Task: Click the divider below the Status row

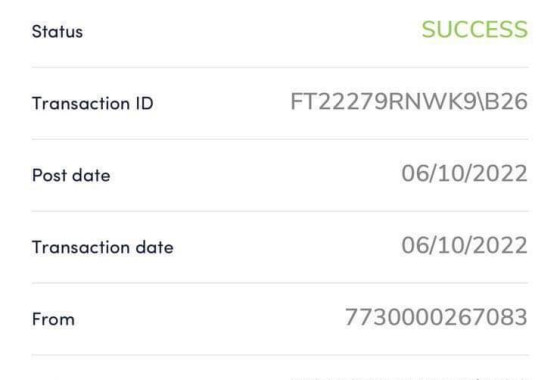Action: tap(280, 68)
